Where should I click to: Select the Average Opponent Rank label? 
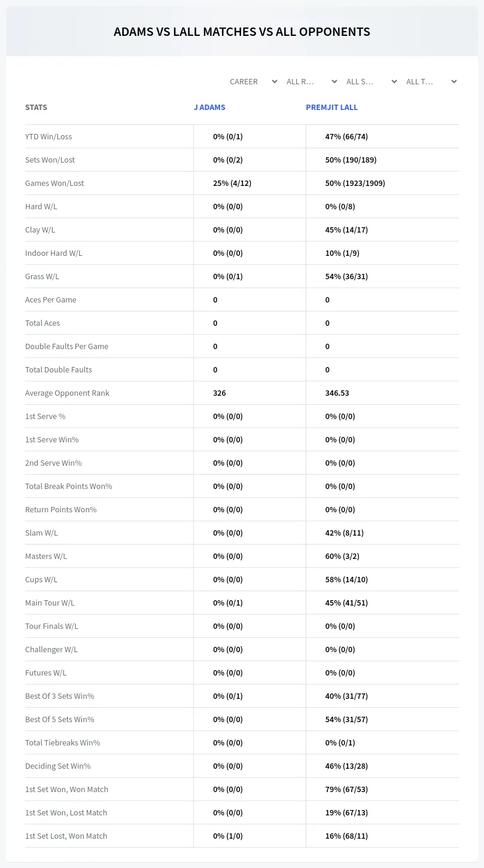pos(67,393)
